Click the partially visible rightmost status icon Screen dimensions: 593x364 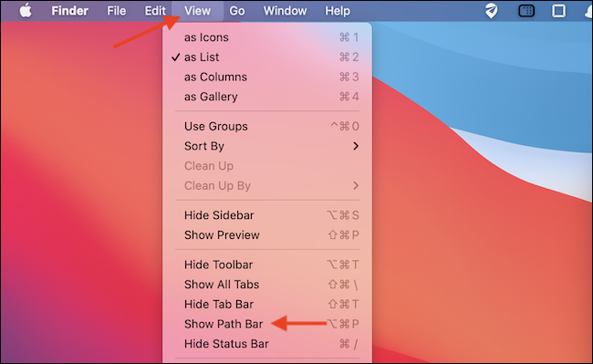[x=588, y=11]
